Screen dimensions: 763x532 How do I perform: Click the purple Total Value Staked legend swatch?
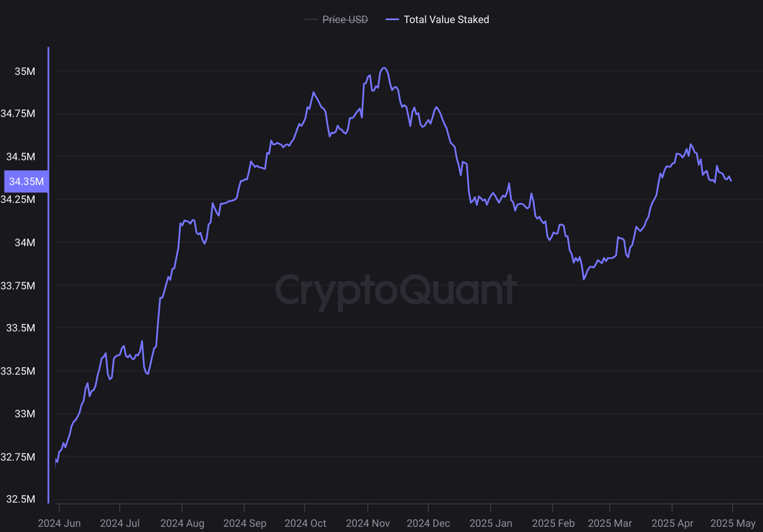[392, 19]
